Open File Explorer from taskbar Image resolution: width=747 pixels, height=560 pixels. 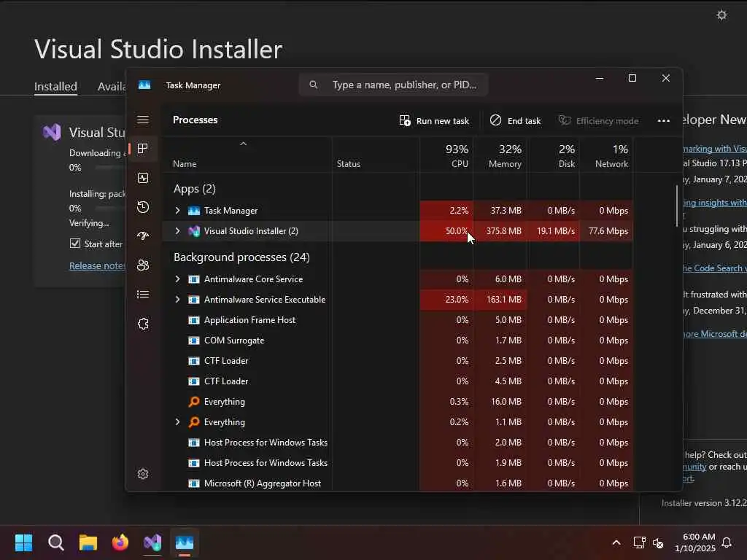(88, 542)
